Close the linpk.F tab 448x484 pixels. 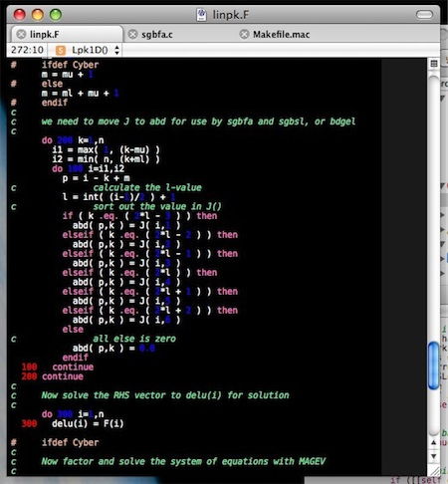[x=21, y=34]
